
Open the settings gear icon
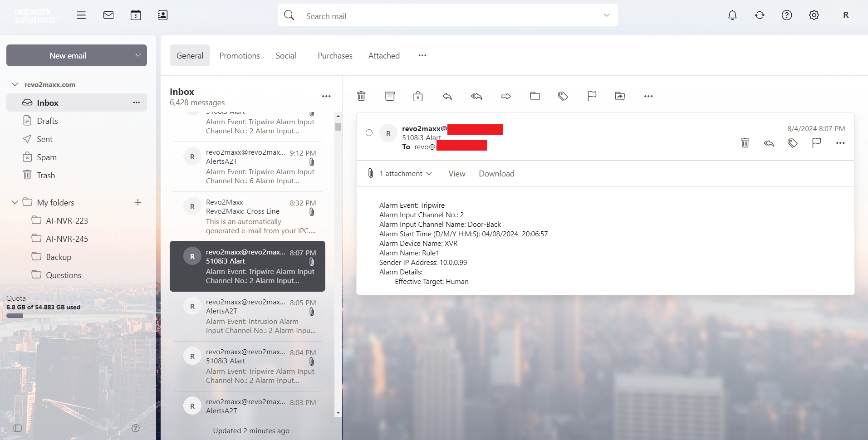click(814, 15)
